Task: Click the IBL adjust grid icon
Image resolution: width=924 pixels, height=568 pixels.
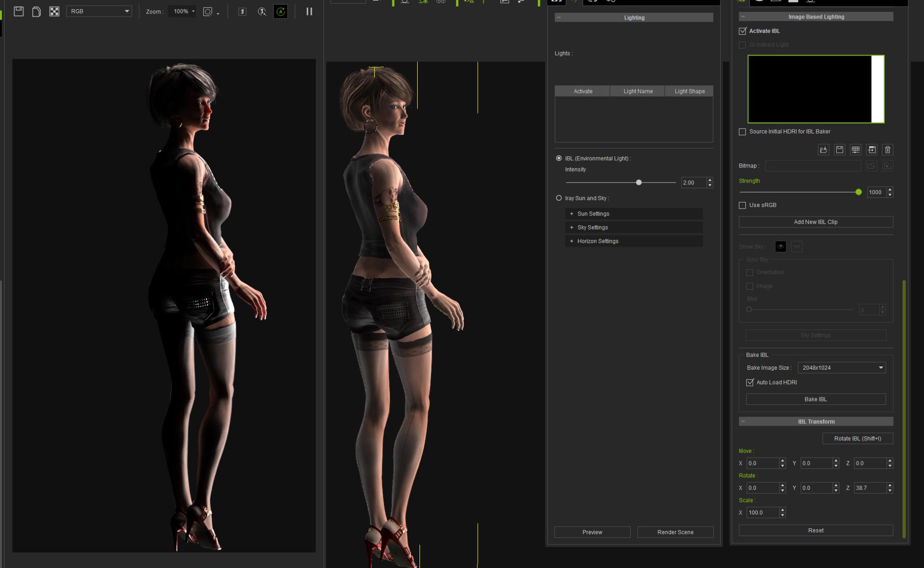Action: tap(856, 150)
